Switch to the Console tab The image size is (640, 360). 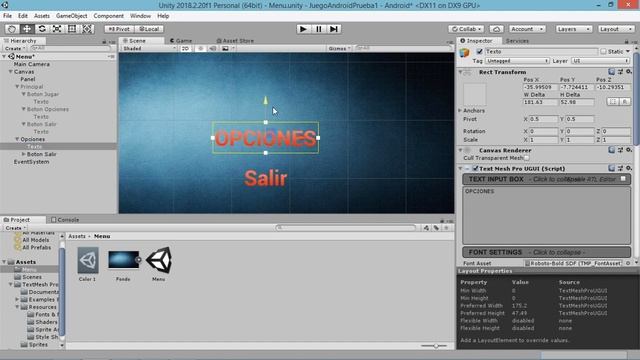[x=65, y=220]
